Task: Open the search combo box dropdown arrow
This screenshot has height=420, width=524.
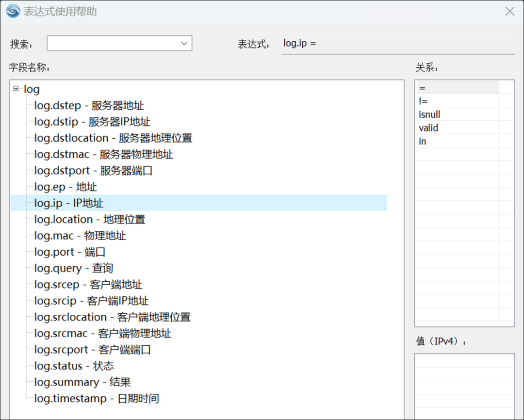Action: point(184,43)
